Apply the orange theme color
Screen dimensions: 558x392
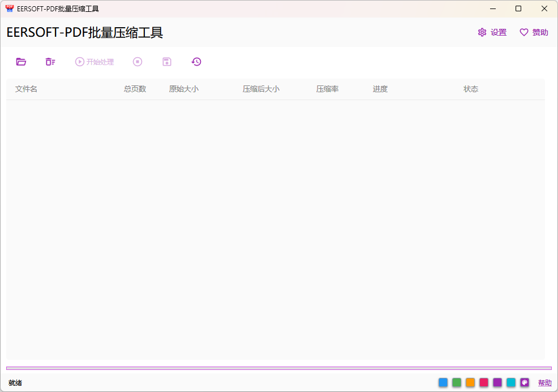point(470,382)
